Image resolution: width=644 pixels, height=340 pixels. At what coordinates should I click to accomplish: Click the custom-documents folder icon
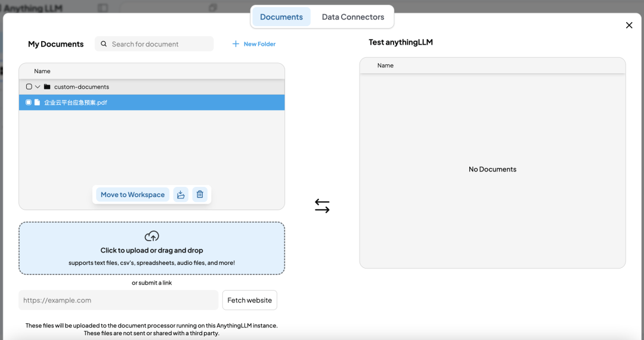[x=47, y=86]
